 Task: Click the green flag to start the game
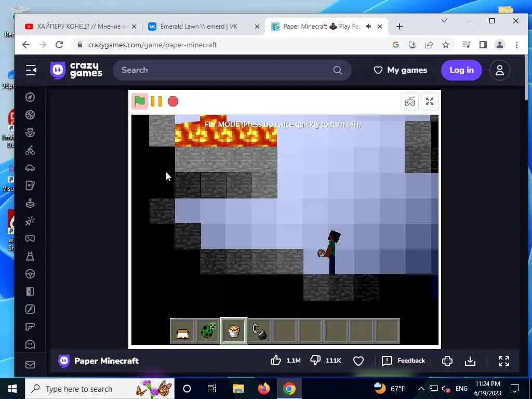point(140,101)
